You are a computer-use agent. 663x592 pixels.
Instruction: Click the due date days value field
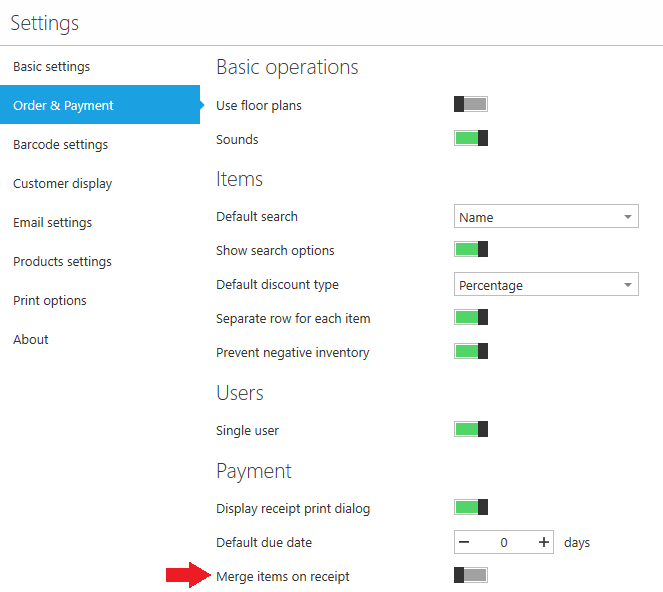click(504, 542)
